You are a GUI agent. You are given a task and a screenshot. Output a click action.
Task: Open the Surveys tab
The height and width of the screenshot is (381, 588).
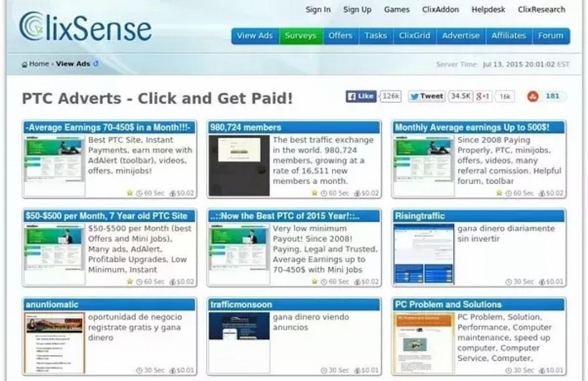(300, 36)
